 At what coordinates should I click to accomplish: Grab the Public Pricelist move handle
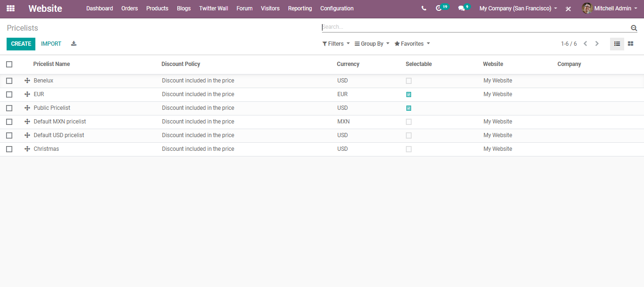(27, 108)
